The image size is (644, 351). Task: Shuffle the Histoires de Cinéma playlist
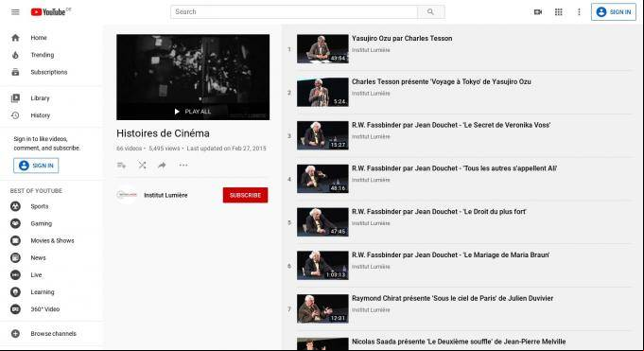click(142, 166)
